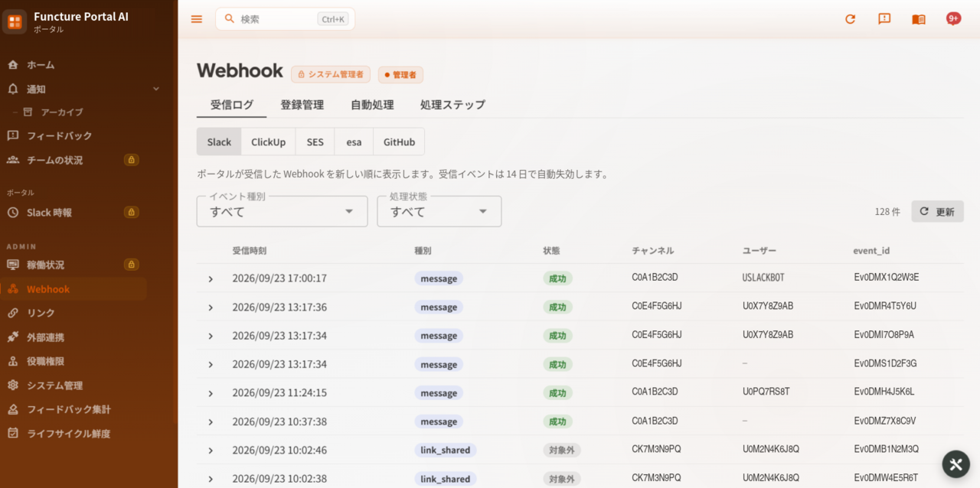Click the 役職権限 hierarchy icon
The image size is (980, 488).
point(13,361)
